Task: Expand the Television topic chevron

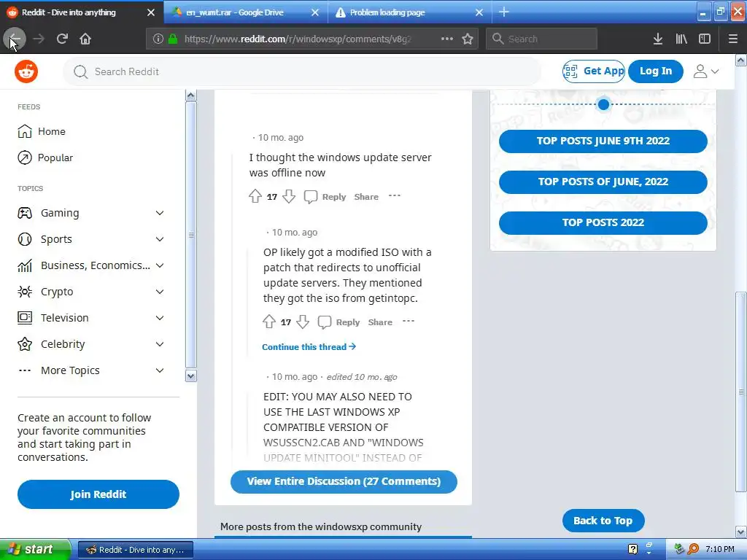Action: pos(160,318)
